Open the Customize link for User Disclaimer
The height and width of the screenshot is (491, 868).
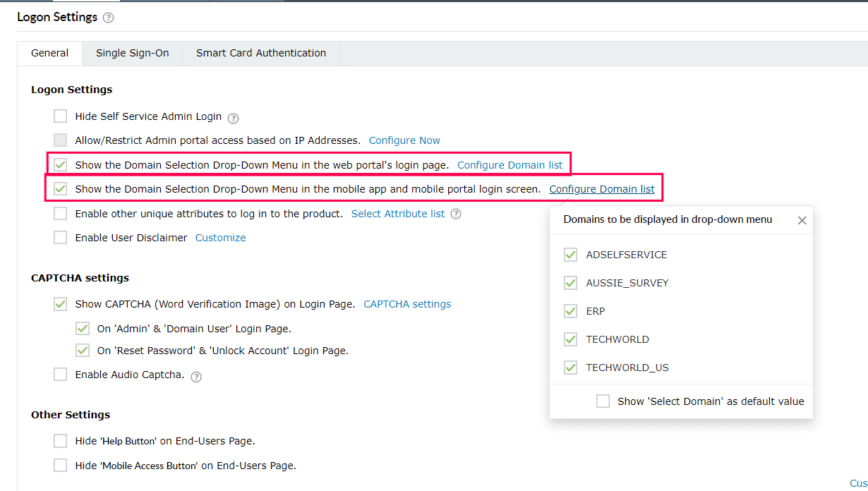click(221, 238)
